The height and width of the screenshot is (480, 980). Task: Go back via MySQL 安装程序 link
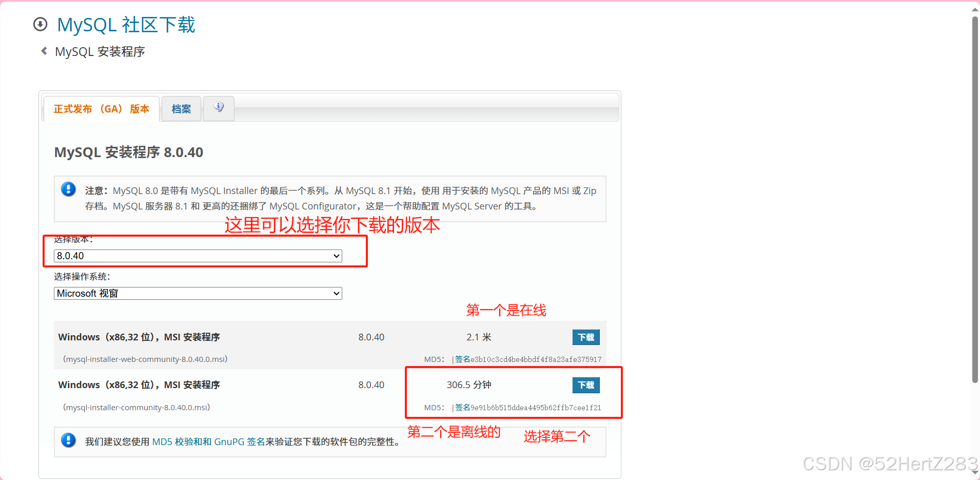(100, 52)
